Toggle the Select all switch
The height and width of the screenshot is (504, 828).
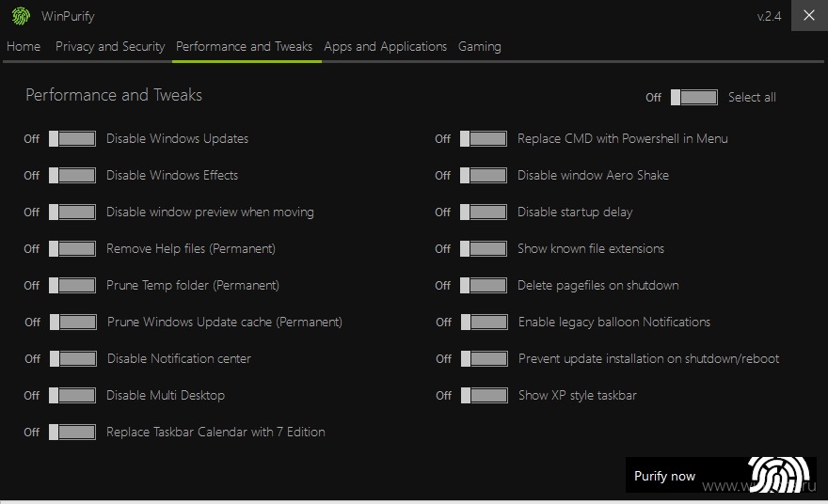(x=693, y=97)
